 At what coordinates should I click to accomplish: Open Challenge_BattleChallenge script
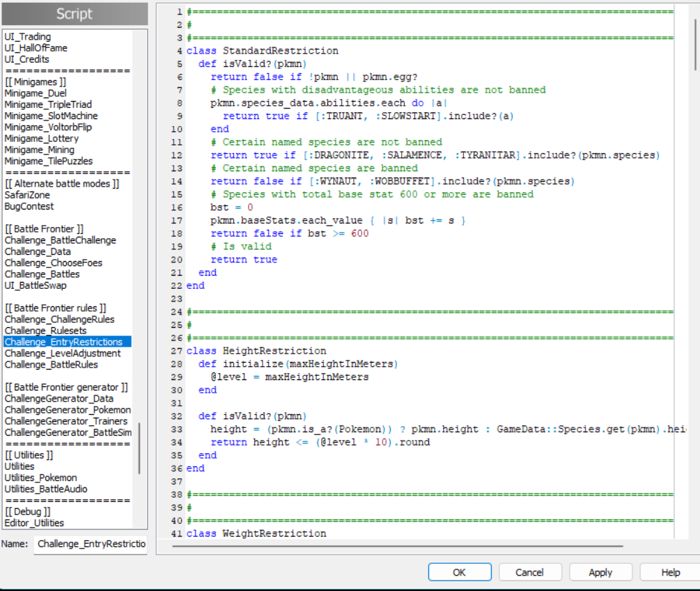click(x=61, y=240)
